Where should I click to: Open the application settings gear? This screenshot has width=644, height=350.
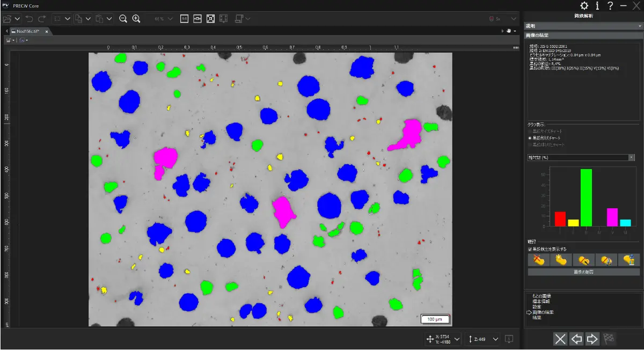(584, 5)
